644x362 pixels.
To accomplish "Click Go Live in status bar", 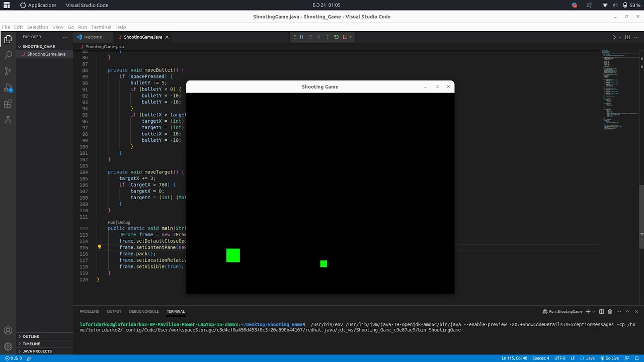I will click(609, 358).
